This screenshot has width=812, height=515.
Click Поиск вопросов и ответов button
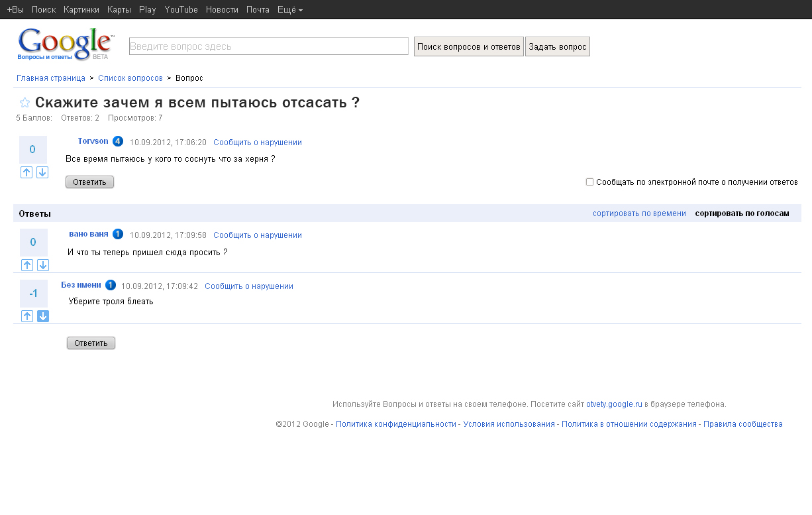[469, 47]
